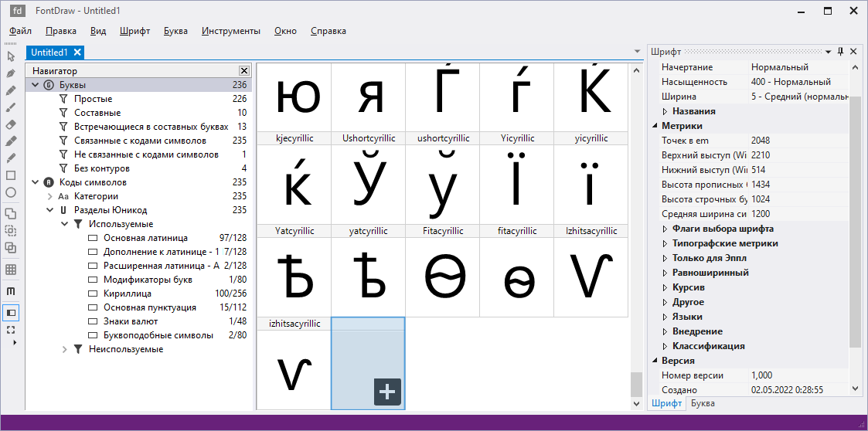Image resolution: width=868 pixels, height=431 pixels.
Task: Select the Eraser tool
Action: pos(11,124)
